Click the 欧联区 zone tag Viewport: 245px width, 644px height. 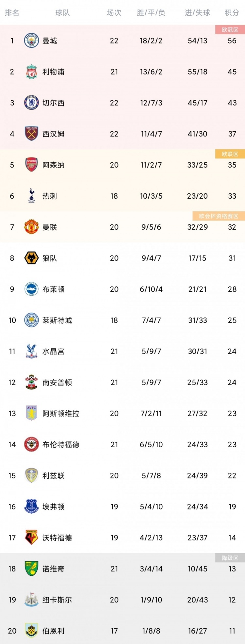coord(230,154)
